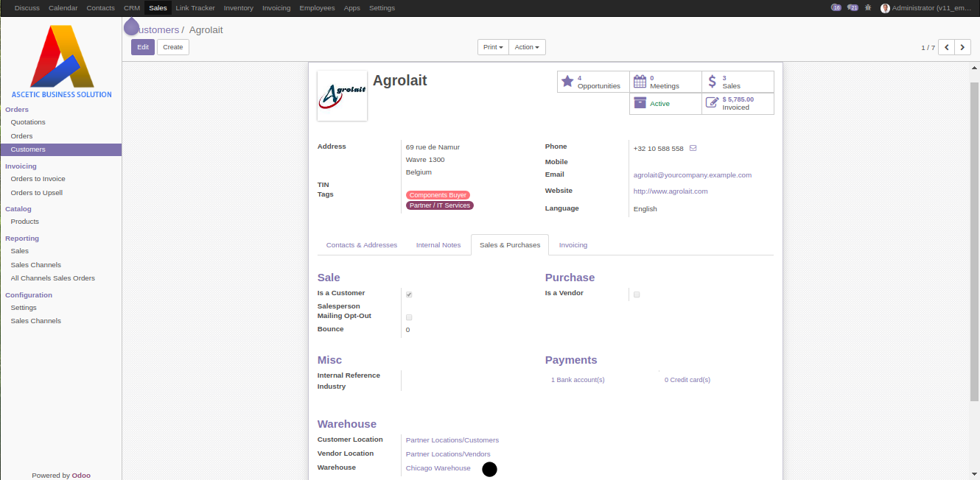The width and height of the screenshot is (980, 480).
Task: Click the Components Buyer tag
Action: (438, 195)
